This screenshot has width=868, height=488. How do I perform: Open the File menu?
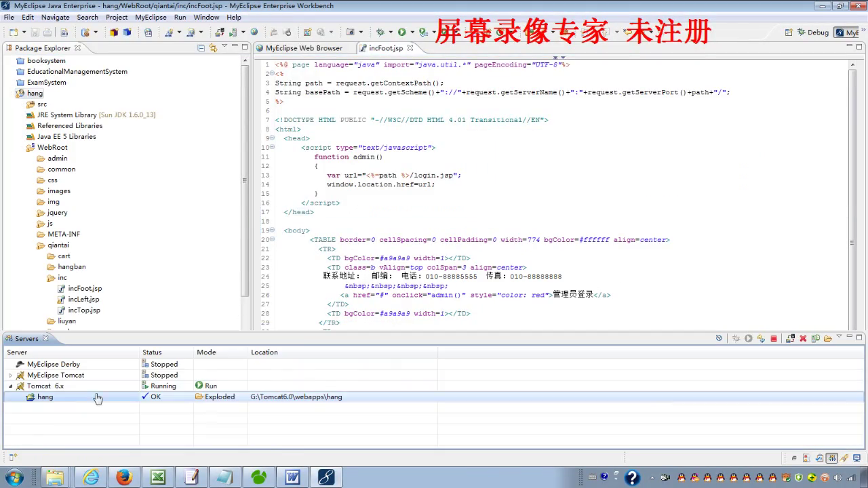tap(9, 17)
